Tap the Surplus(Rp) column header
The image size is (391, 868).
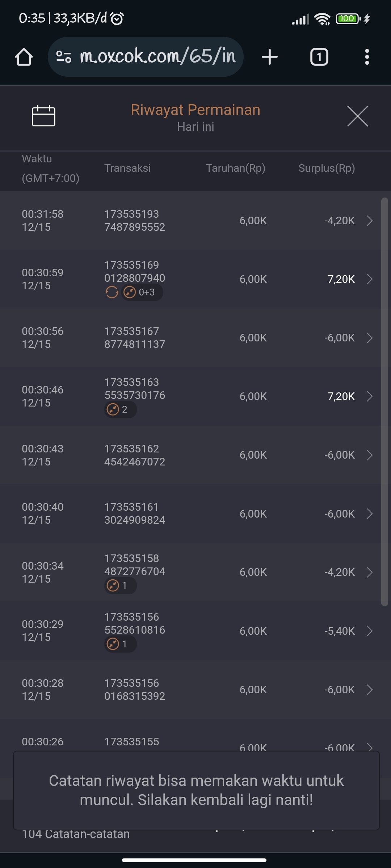[327, 168]
